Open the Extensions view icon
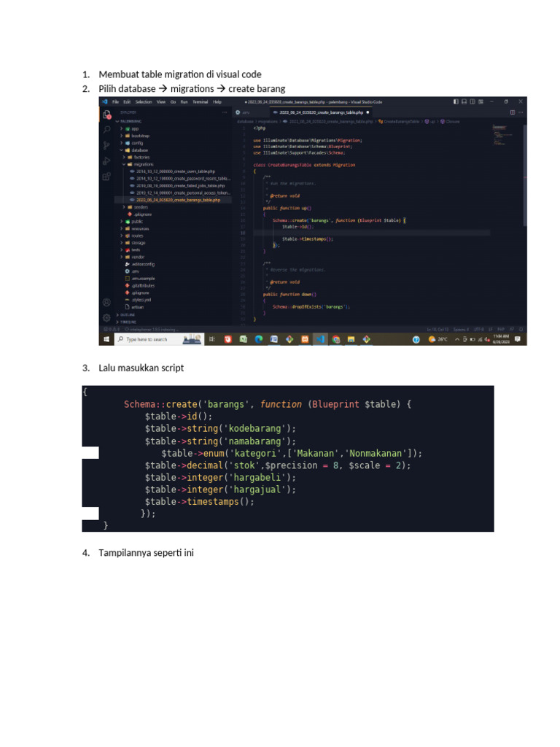This screenshot has width=560, height=747. [106, 177]
